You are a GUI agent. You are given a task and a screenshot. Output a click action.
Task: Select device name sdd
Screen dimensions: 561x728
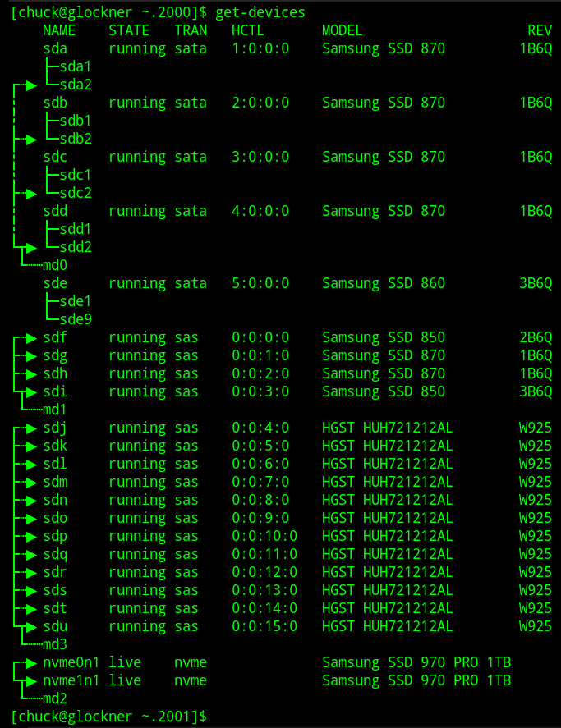tap(55, 211)
